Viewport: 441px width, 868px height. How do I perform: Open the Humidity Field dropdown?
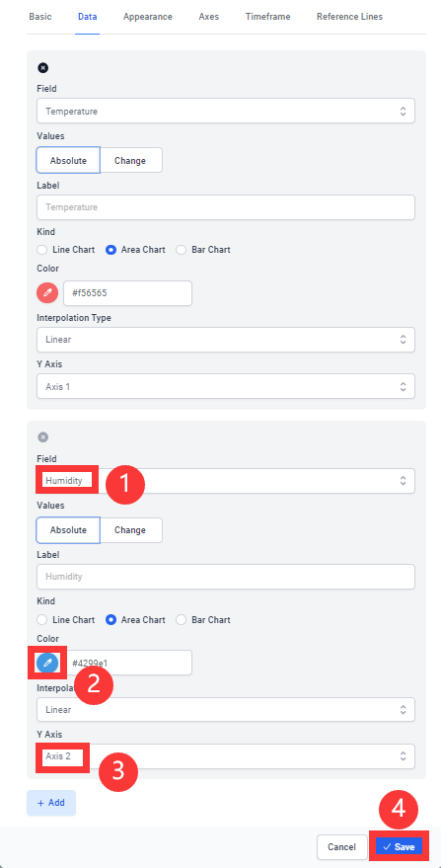[226, 481]
